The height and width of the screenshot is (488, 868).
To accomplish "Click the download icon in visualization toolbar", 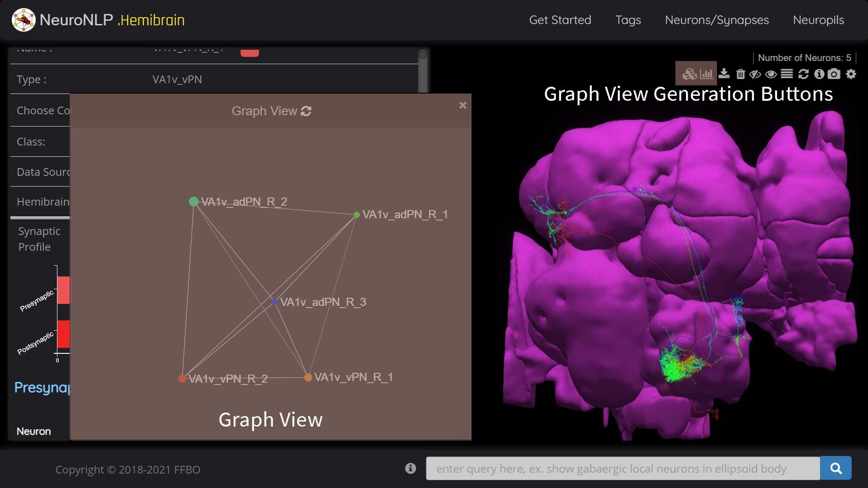I will click(x=724, y=74).
